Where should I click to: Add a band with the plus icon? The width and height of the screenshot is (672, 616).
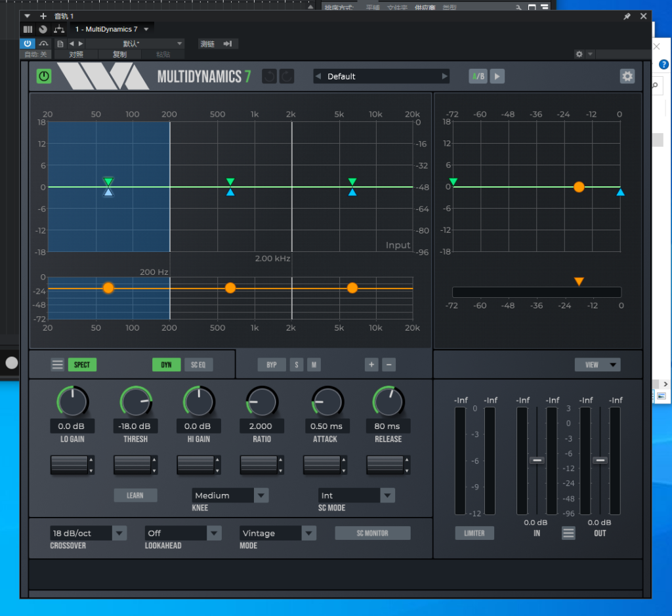coord(371,365)
